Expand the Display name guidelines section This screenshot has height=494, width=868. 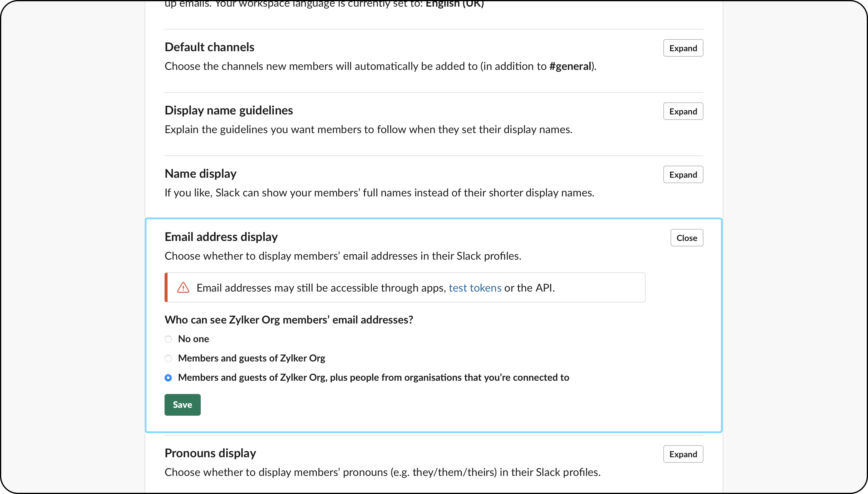683,111
